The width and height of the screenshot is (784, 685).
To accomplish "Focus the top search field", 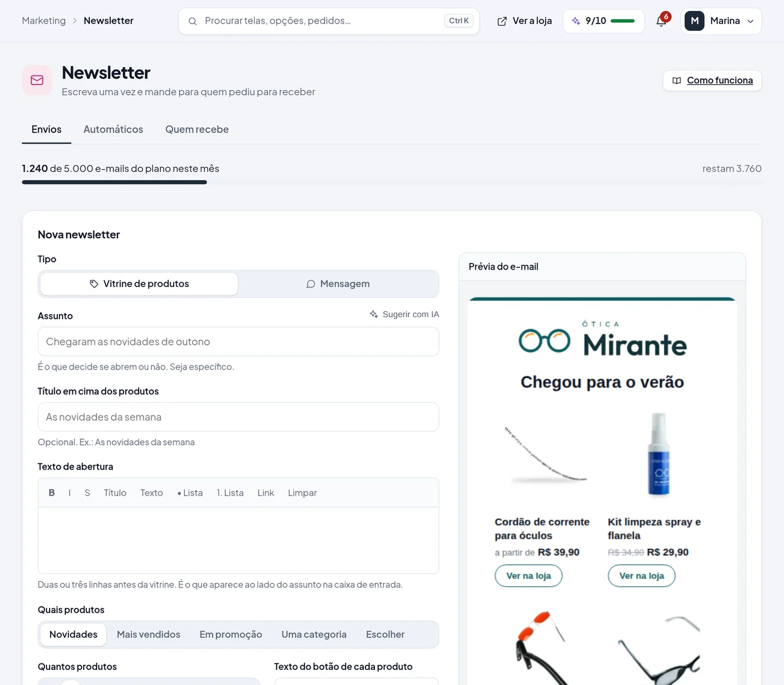I will [329, 21].
